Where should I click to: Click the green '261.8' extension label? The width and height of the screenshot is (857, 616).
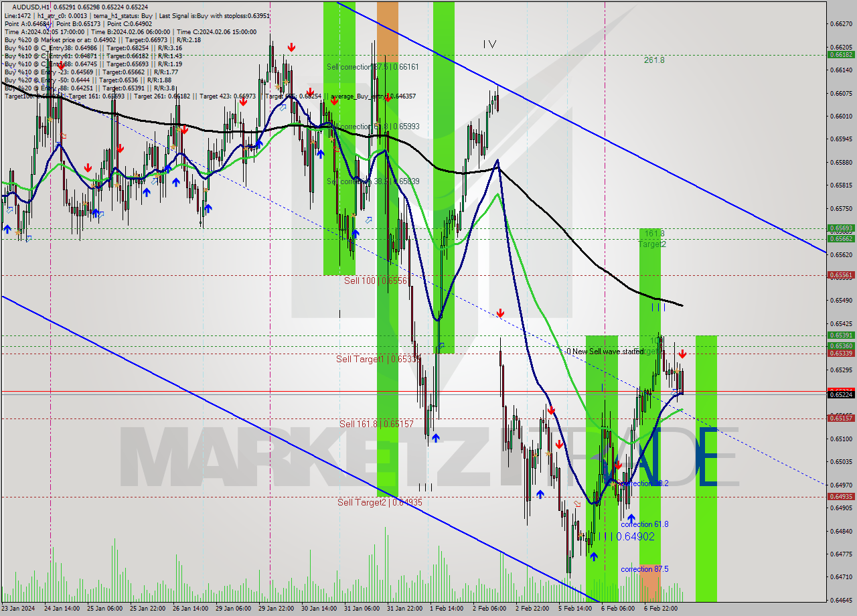click(654, 60)
